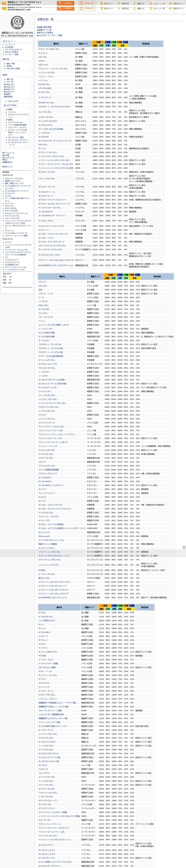Expand the ▼項目別 list
This screenshot has height=868, width=186.
(x=7, y=94)
